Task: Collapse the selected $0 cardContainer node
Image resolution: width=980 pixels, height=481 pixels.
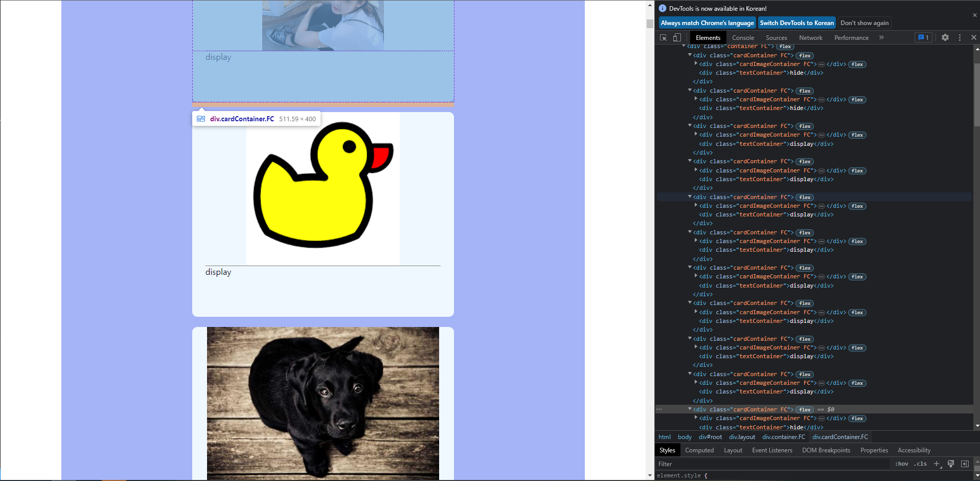Action: click(690, 409)
